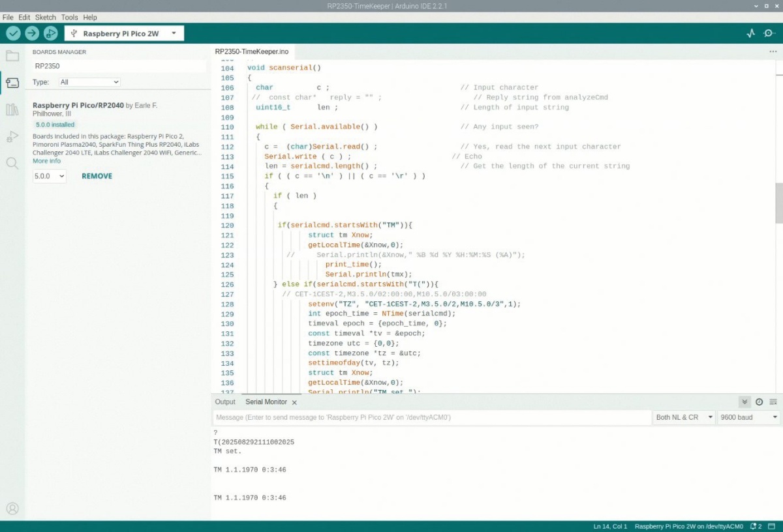This screenshot has height=532, width=783.
Task: Follow the More info link
Action: click(x=46, y=161)
